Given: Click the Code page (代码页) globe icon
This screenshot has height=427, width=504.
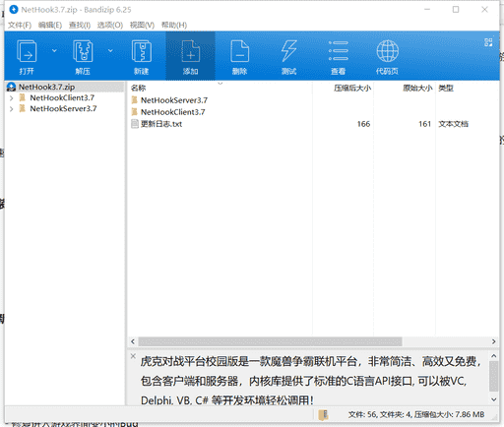Looking at the screenshot, I should click(x=388, y=51).
